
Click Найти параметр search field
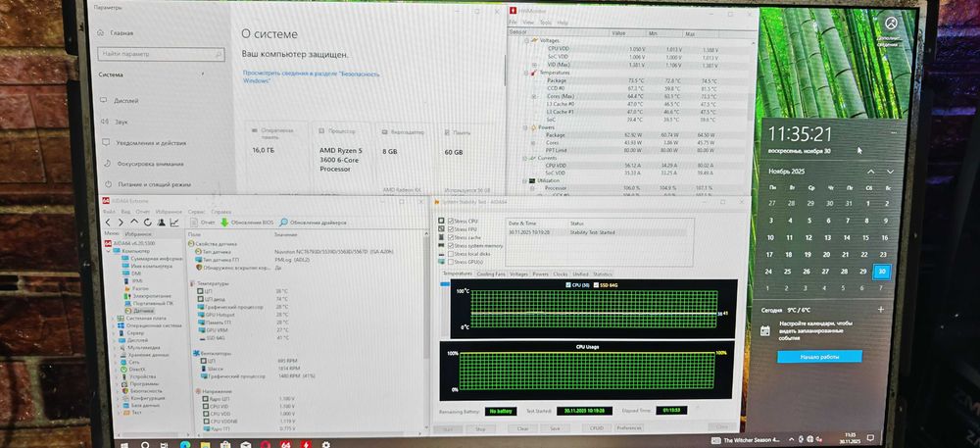pyautogui.click(x=161, y=54)
